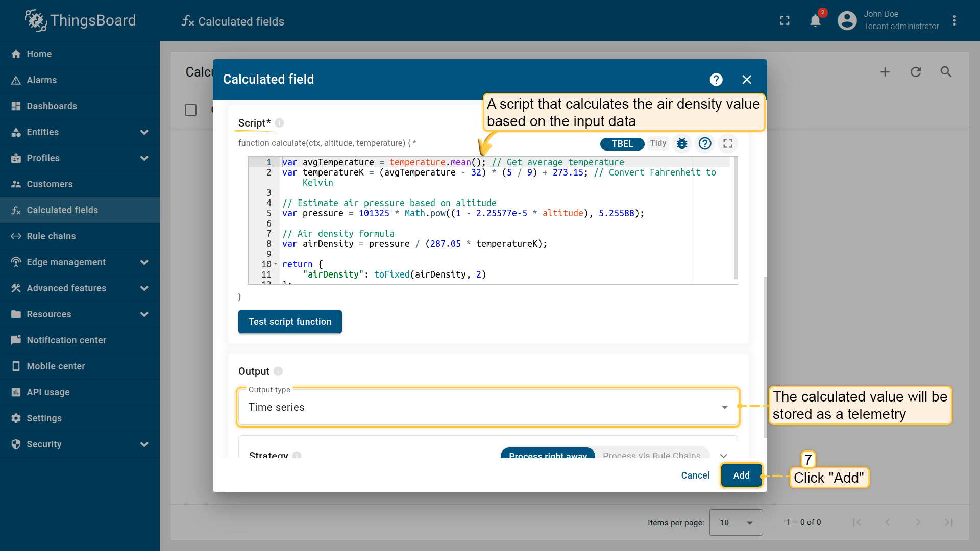980x551 pixels.
Task: Open Rule chains in the sidebar
Action: [x=51, y=236]
